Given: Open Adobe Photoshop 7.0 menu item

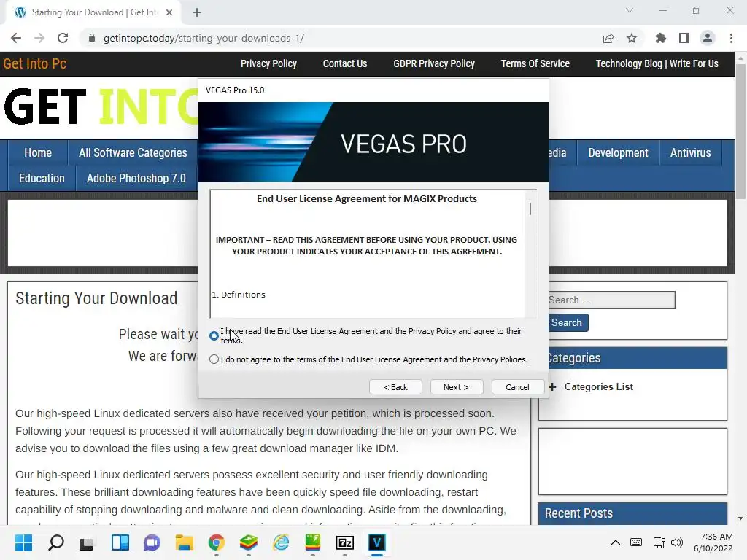Looking at the screenshot, I should click(136, 179).
